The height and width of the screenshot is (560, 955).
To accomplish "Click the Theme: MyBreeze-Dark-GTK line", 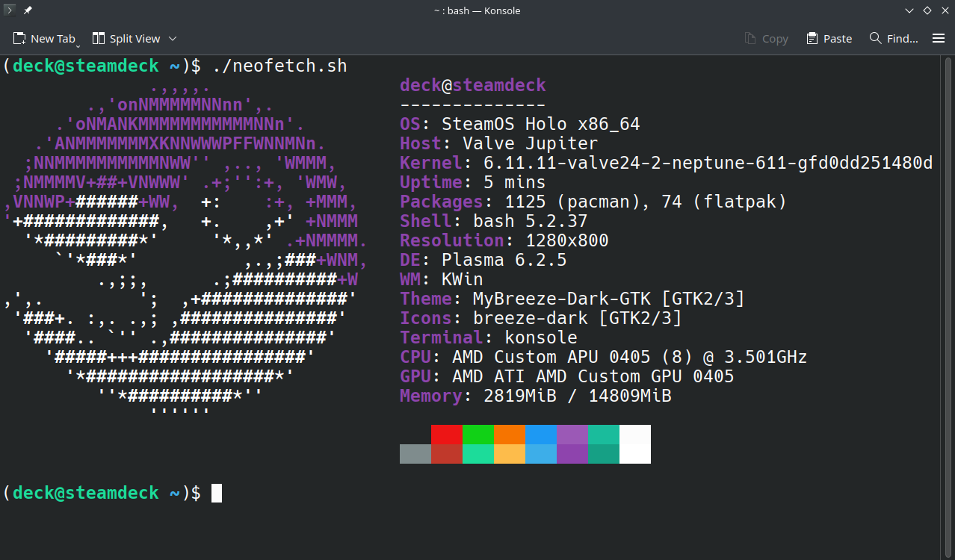I will click(572, 299).
